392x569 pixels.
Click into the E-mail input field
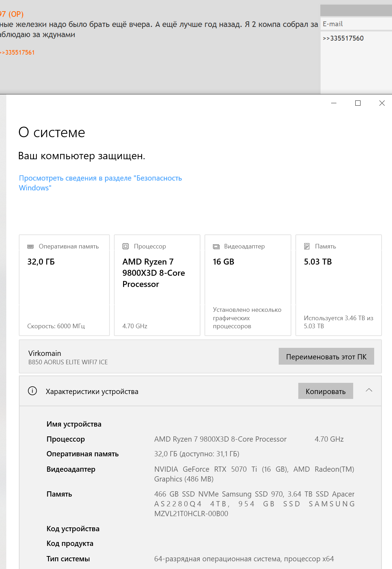pos(356,24)
